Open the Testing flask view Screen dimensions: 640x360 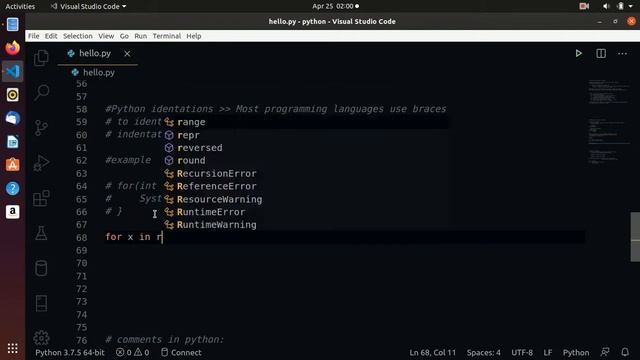click(x=41, y=233)
